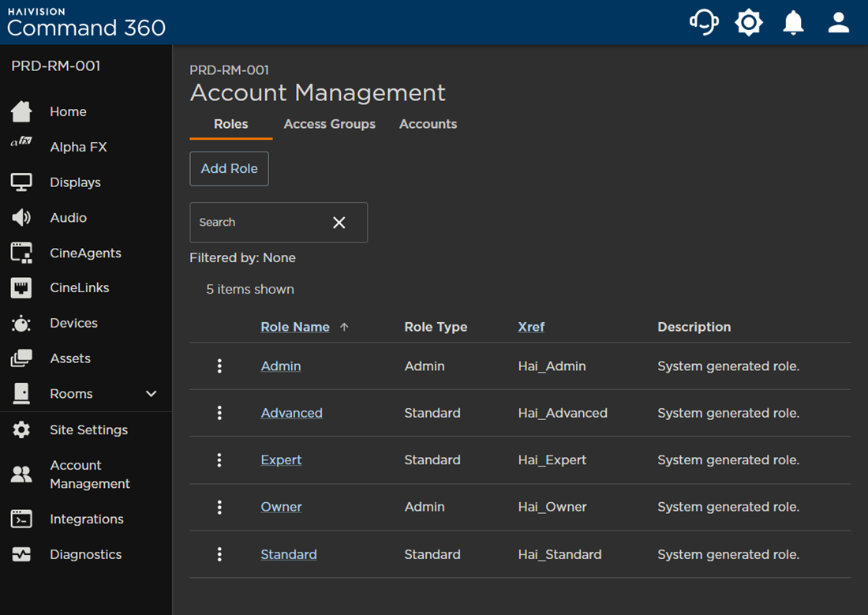The image size is (868, 615).
Task: Open Integrations in the sidebar
Action: pos(86,519)
